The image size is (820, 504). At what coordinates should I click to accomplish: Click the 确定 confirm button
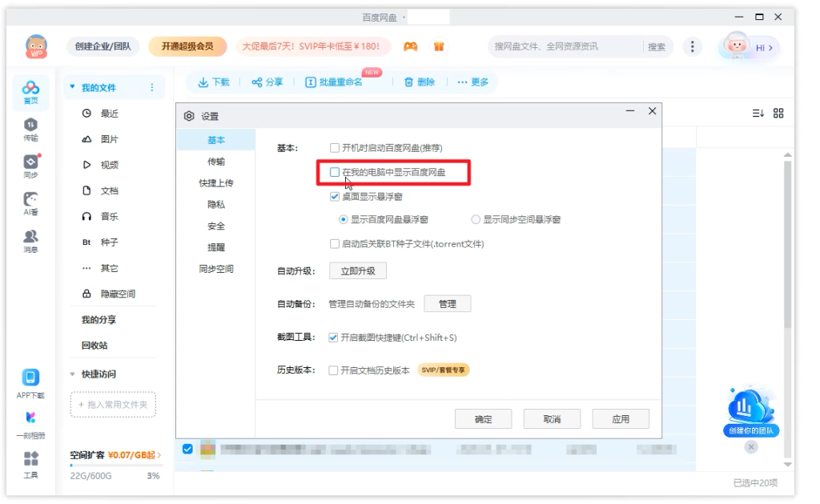[x=483, y=419]
